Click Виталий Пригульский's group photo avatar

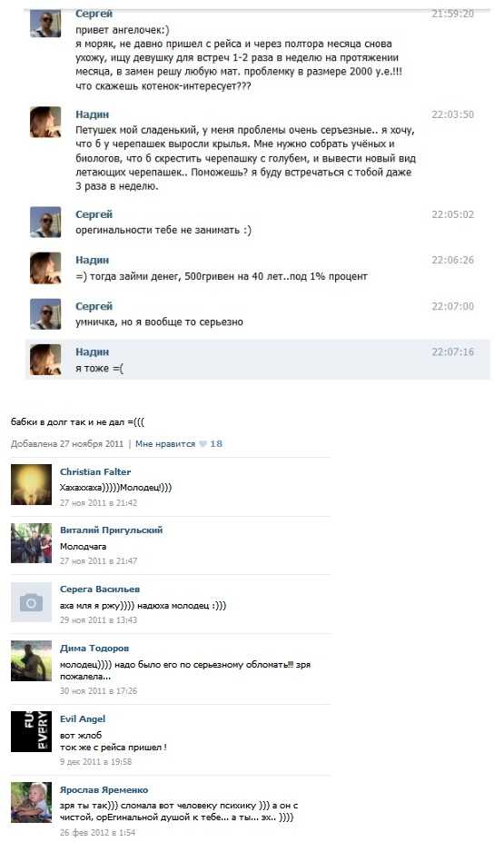point(31,543)
